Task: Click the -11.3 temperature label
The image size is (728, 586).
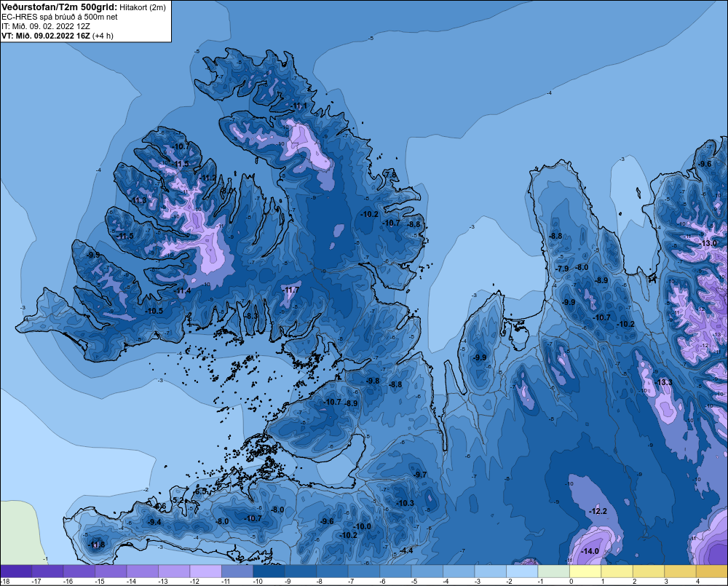Action: (138, 201)
